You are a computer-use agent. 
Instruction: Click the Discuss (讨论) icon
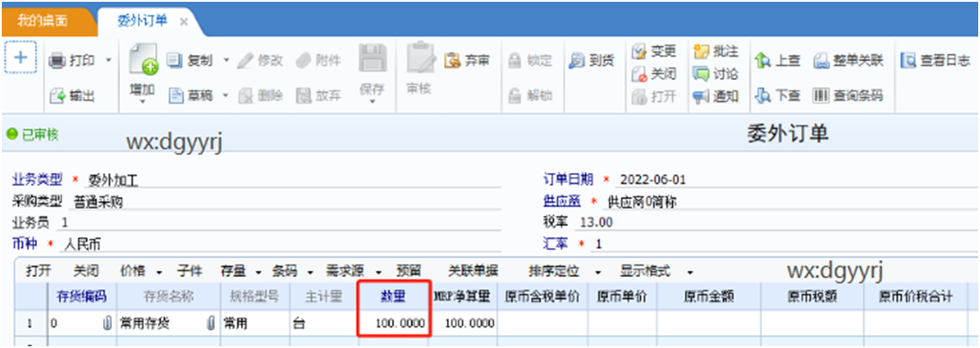point(701,74)
